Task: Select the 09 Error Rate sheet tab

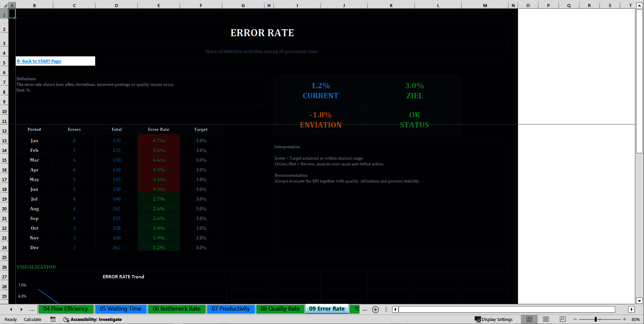Action: [x=327, y=309]
